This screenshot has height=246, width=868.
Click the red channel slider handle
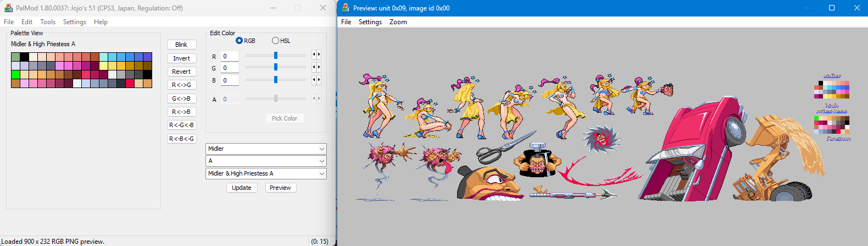coord(276,56)
